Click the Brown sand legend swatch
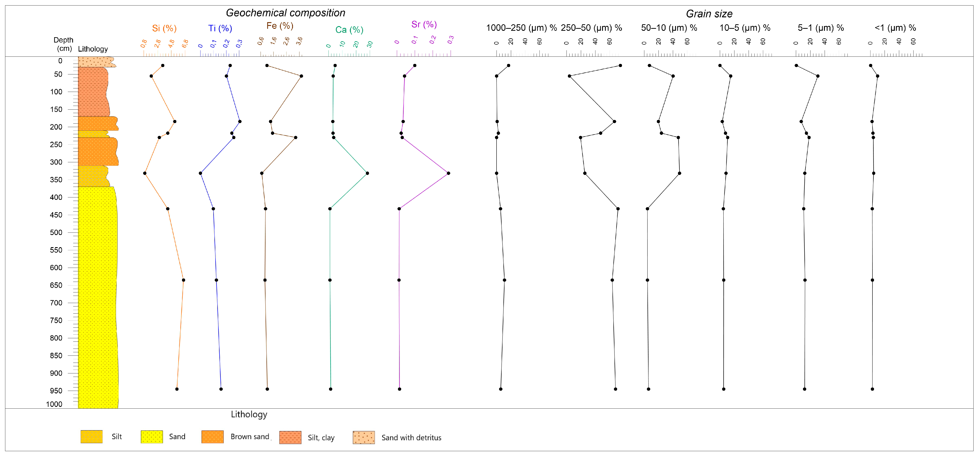Viewport: 980px width, 458px height. coord(212,437)
